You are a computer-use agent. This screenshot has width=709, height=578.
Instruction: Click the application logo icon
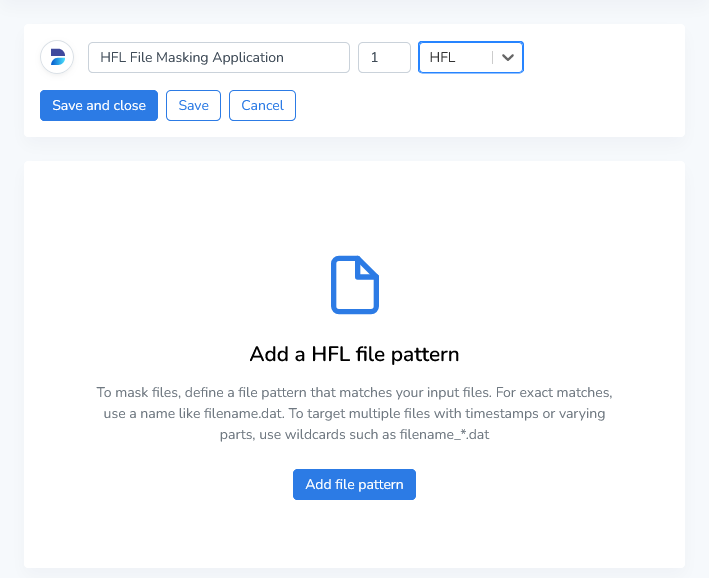coord(57,57)
